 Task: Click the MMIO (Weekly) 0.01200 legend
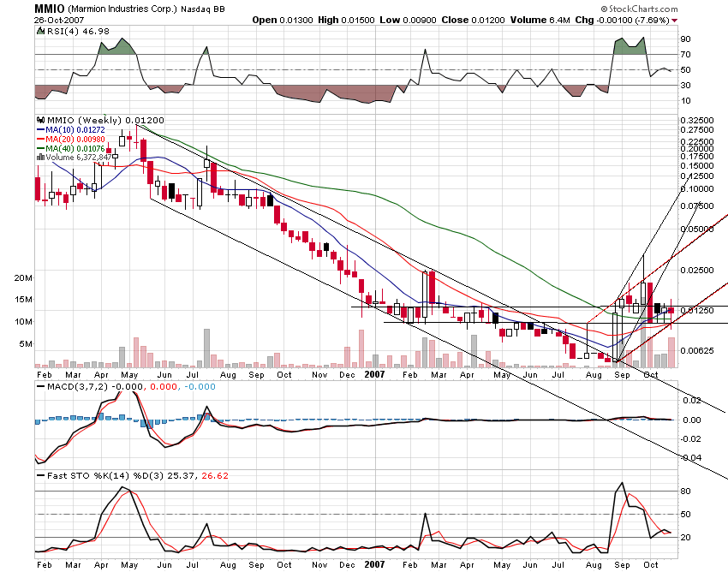point(106,120)
